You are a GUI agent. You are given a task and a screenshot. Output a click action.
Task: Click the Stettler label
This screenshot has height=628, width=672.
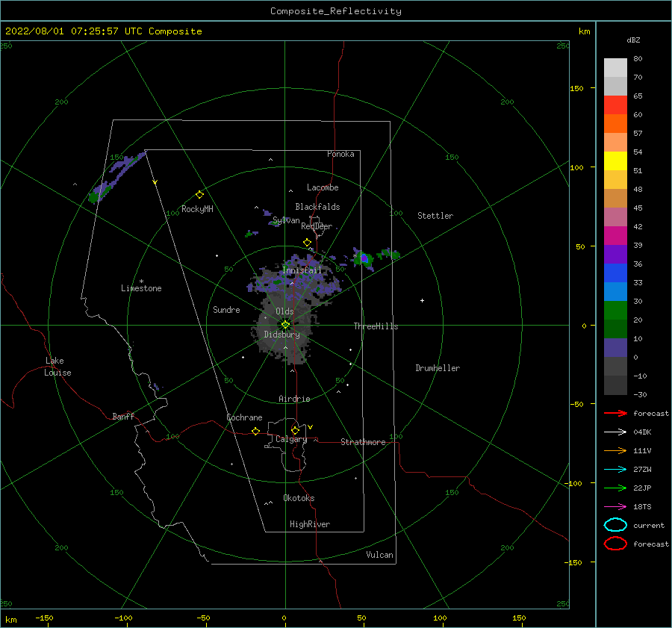[435, 216]
